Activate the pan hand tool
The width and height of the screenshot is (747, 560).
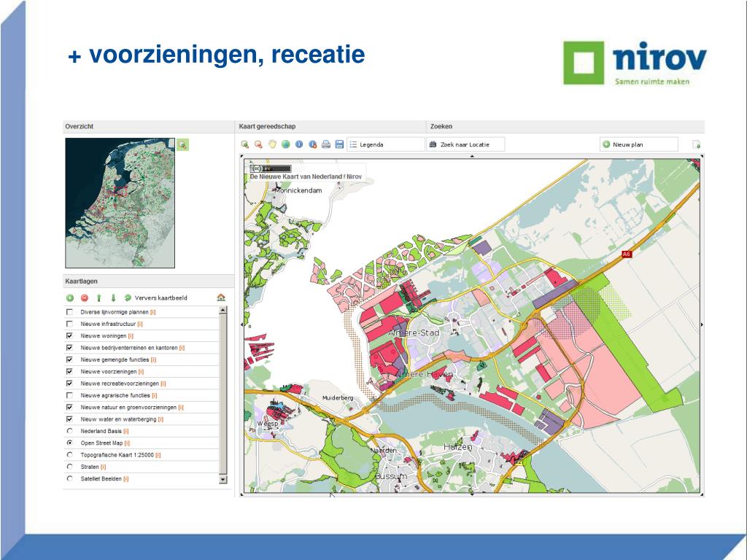click(x=272, y=144)
